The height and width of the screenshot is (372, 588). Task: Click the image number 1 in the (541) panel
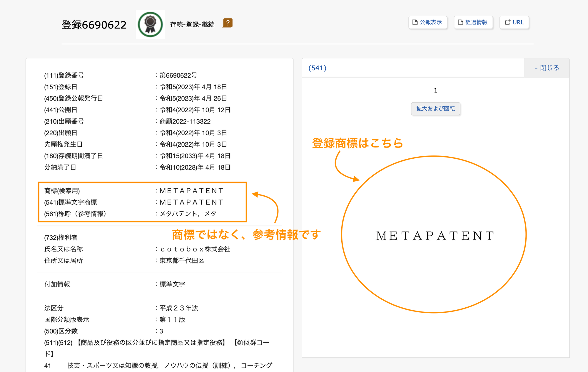[436, 91]
